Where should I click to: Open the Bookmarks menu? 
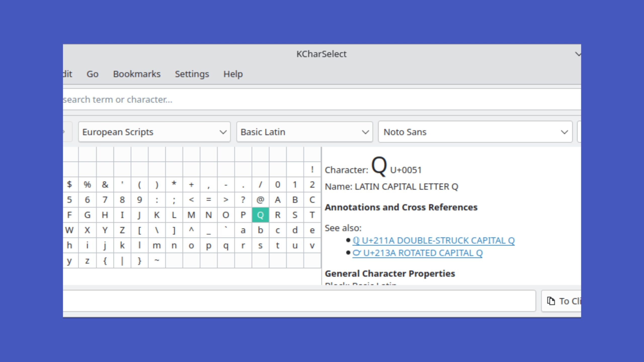tap(137, 74)
